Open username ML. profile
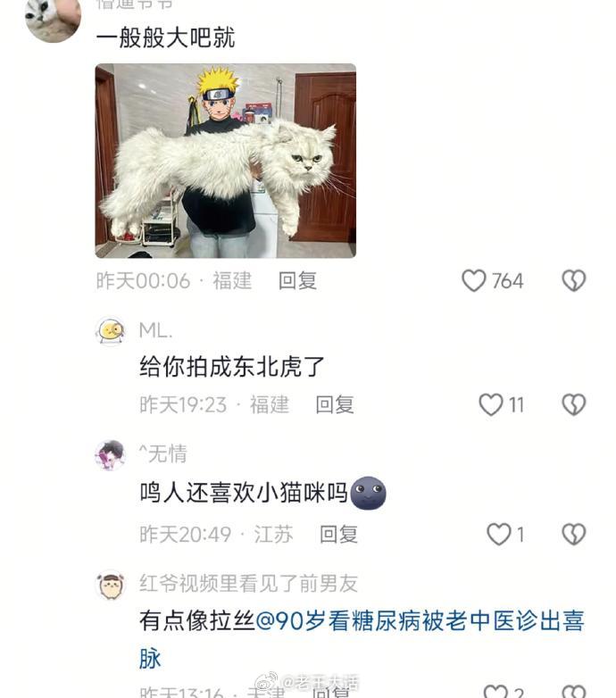This screenshot has width=616, height=698. point(155,331)
